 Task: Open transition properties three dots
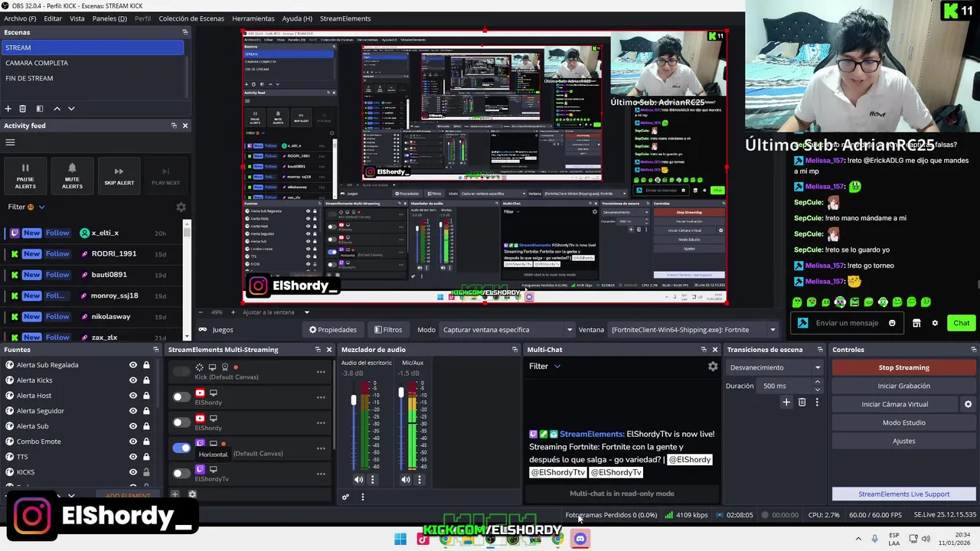click(x=816, y=402)
